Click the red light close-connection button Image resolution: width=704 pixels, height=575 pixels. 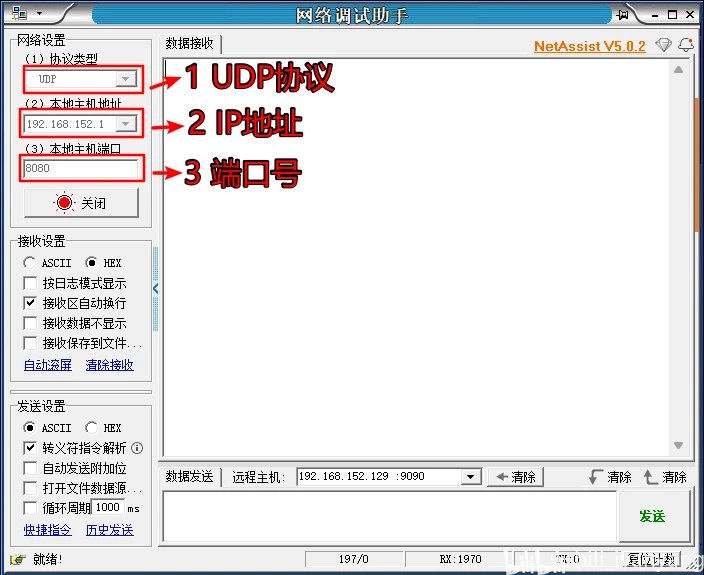coord(81,203)
